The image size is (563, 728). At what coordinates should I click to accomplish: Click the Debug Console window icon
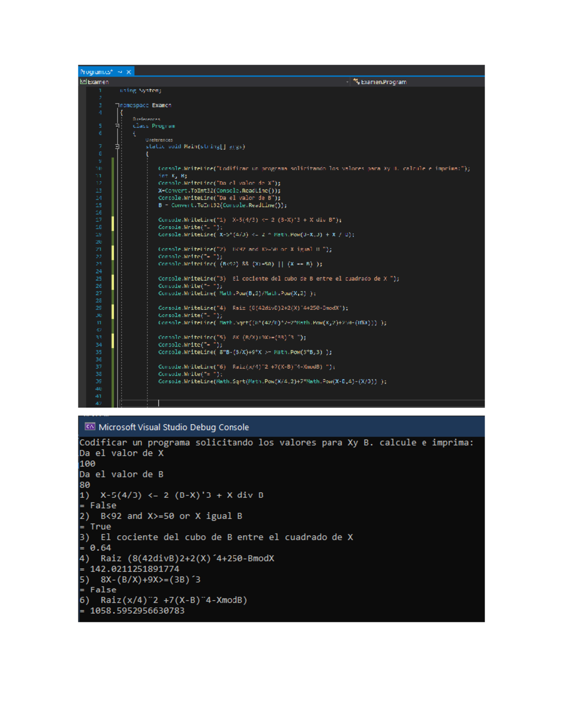click(x=90, y=427)
